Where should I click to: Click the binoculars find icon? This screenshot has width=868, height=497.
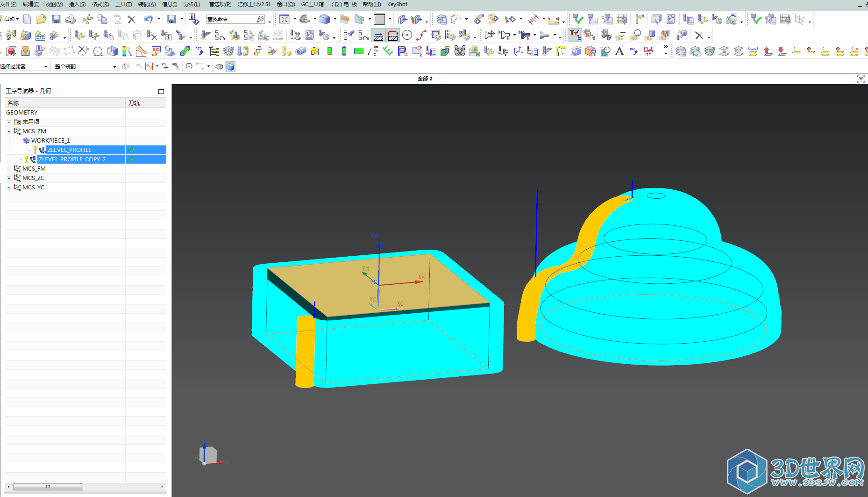[606, 35]
